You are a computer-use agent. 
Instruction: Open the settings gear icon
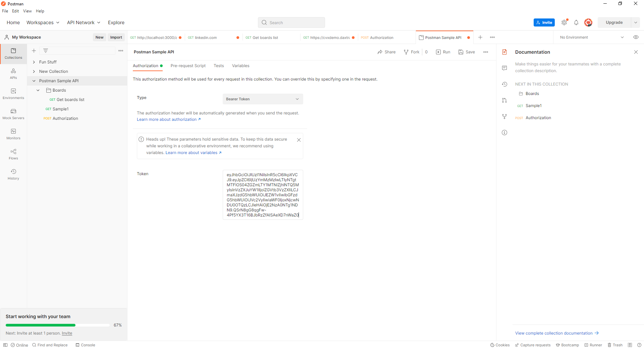pyautogui.click(x=564, y=22)
